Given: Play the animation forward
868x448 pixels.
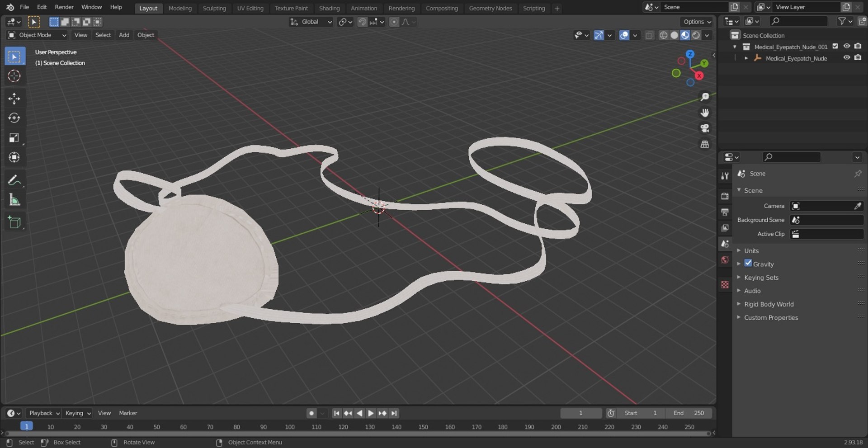Looking at the screenshot, I should pyautogui.click(x=371, y=413).
